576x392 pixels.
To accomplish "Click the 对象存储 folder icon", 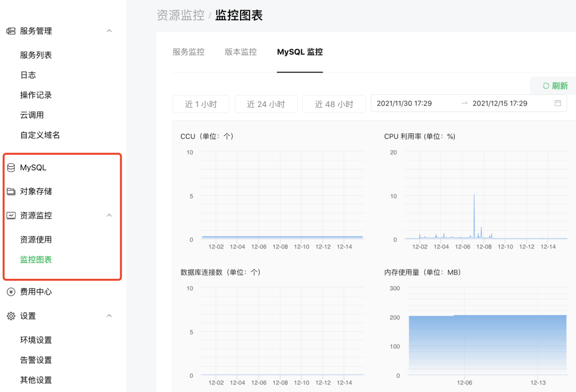I will [11, 191].
